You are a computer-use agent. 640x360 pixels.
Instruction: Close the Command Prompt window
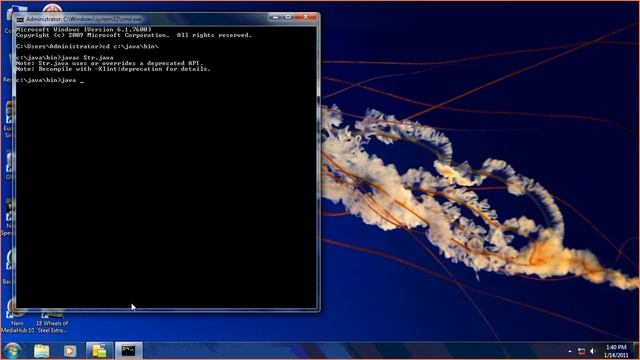coord(306,17)
